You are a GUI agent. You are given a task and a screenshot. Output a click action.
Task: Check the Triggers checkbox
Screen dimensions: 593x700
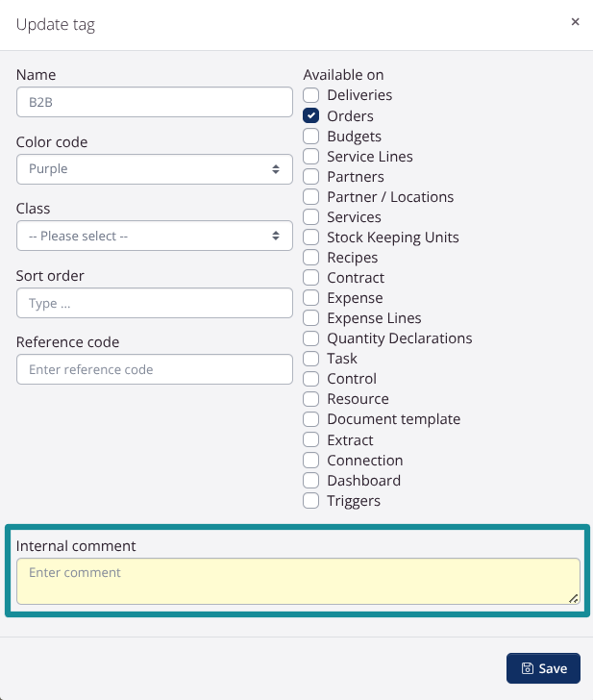tap(311, 500)
